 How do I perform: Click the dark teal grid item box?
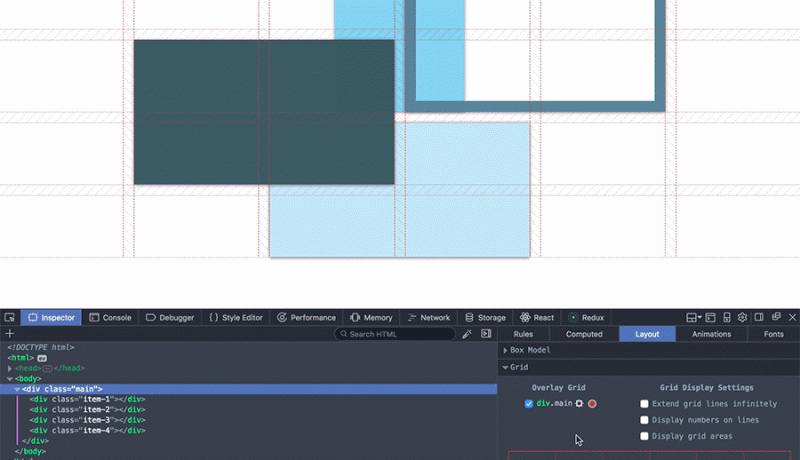coord(264,112)
